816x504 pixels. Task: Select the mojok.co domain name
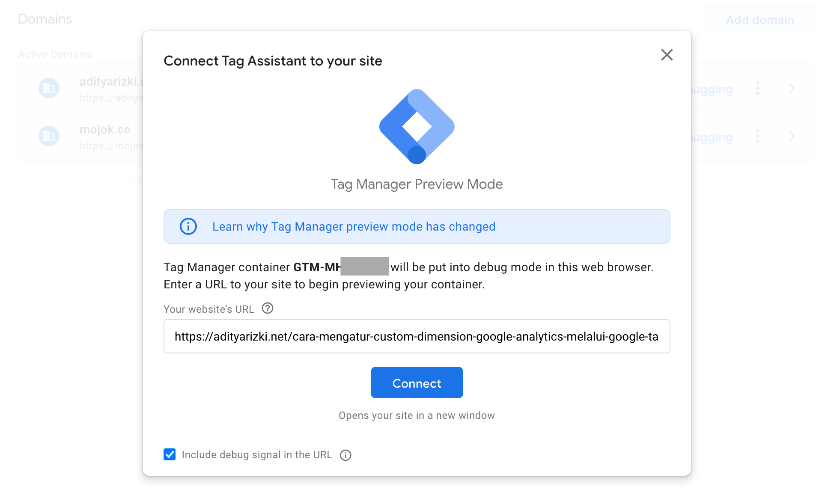[x=105, y=129]
